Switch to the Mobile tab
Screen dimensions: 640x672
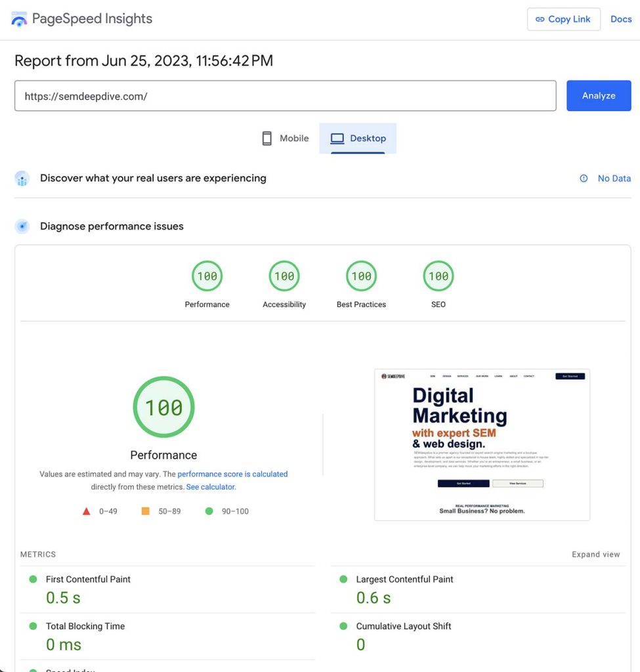click(x=285, y=138)
